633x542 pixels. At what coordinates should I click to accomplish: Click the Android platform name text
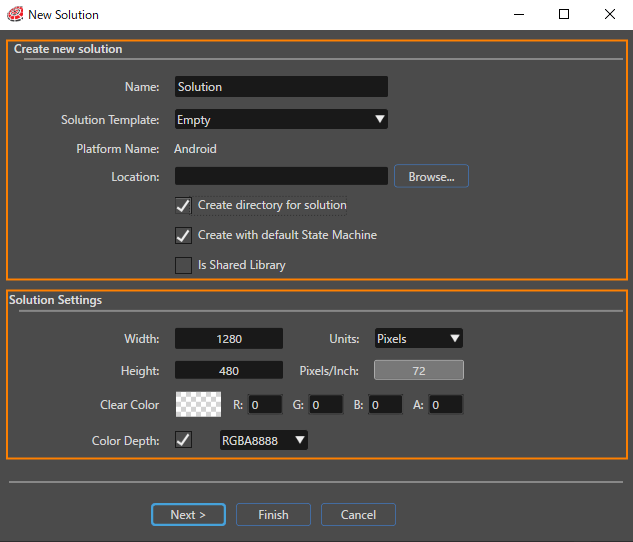click(195, 149)
